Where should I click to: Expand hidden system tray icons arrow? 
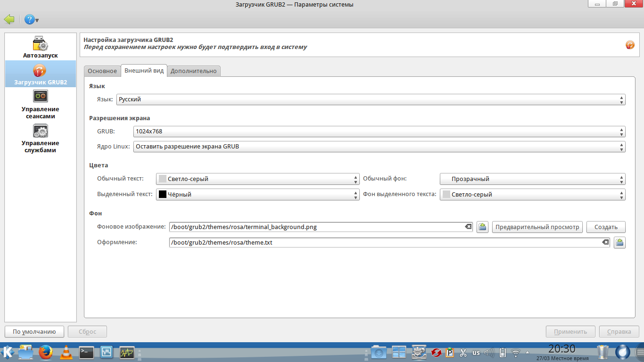tap(528, 353)
